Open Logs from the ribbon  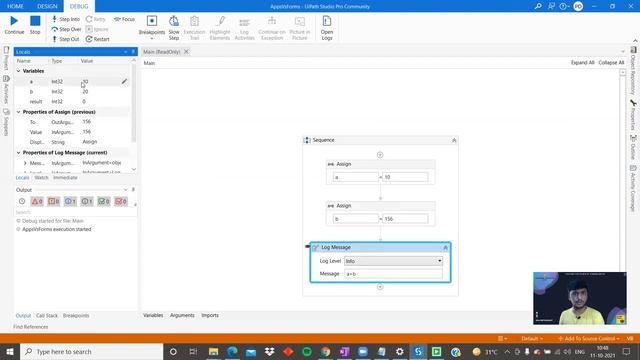(x=327, y=28)
